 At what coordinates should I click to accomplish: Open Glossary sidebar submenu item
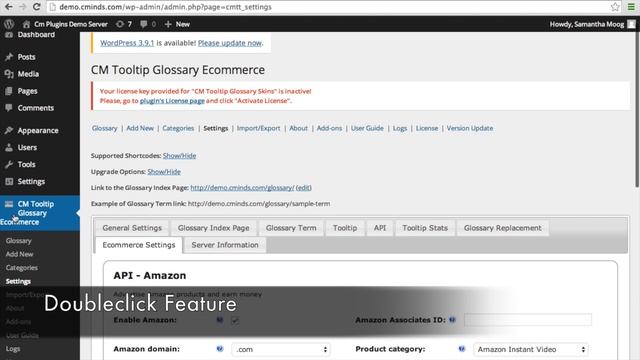point(18,241)
